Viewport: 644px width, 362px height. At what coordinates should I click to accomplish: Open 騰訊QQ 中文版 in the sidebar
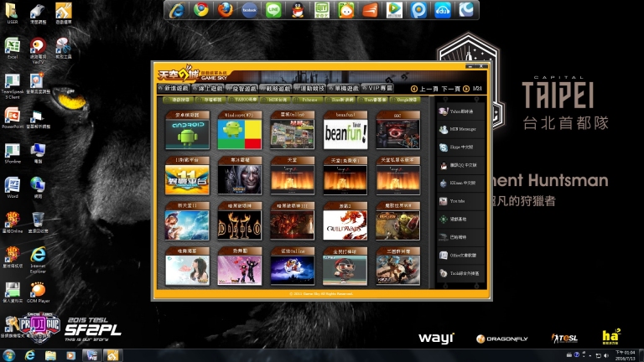coord(460,165)
